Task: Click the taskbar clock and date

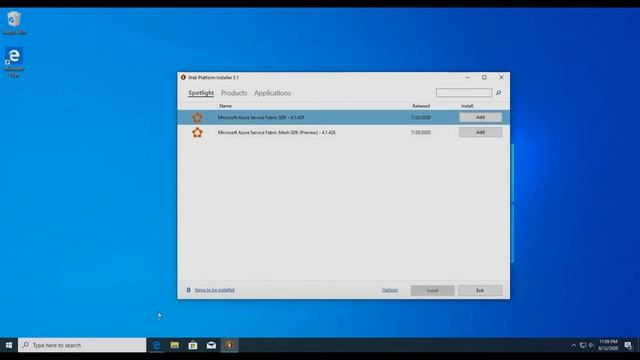Action: click(x=608, y=345)
